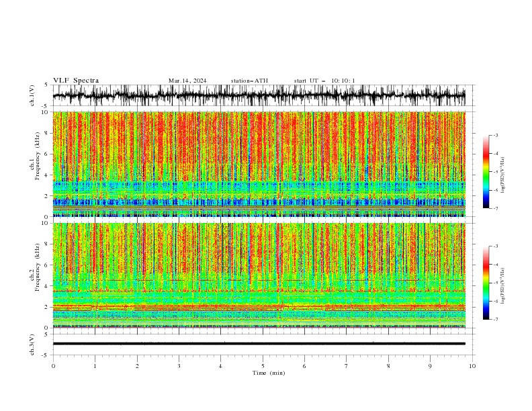Click the "VLF Spectra" plot title

tap(76, 81)
